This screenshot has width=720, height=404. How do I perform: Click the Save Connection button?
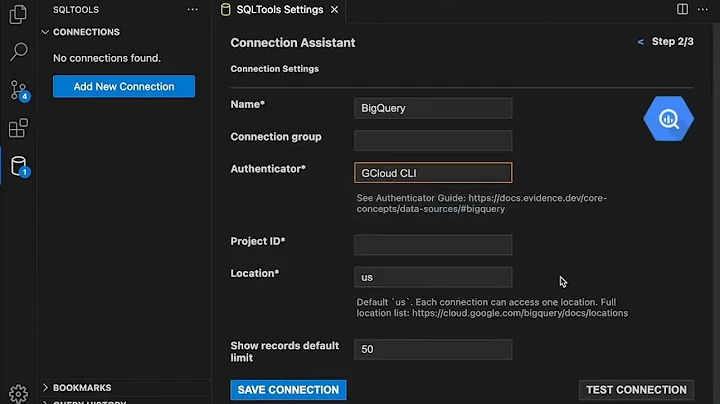(x=288, y=390)
